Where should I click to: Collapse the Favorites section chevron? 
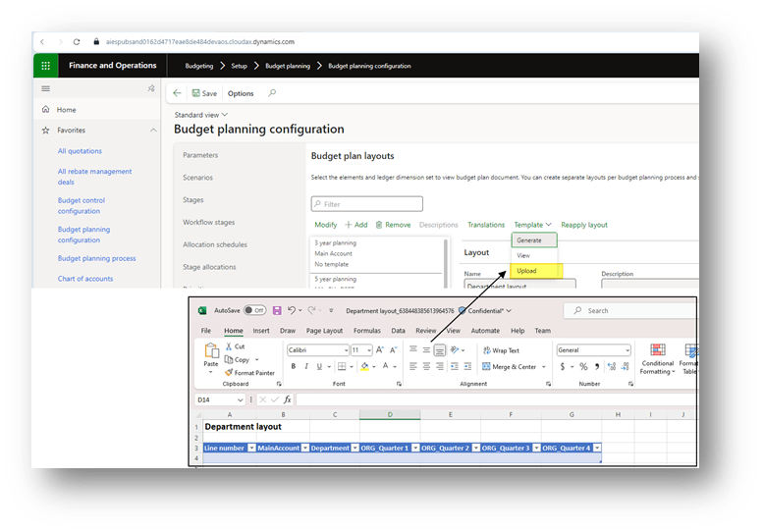click(x=153, y=130)
